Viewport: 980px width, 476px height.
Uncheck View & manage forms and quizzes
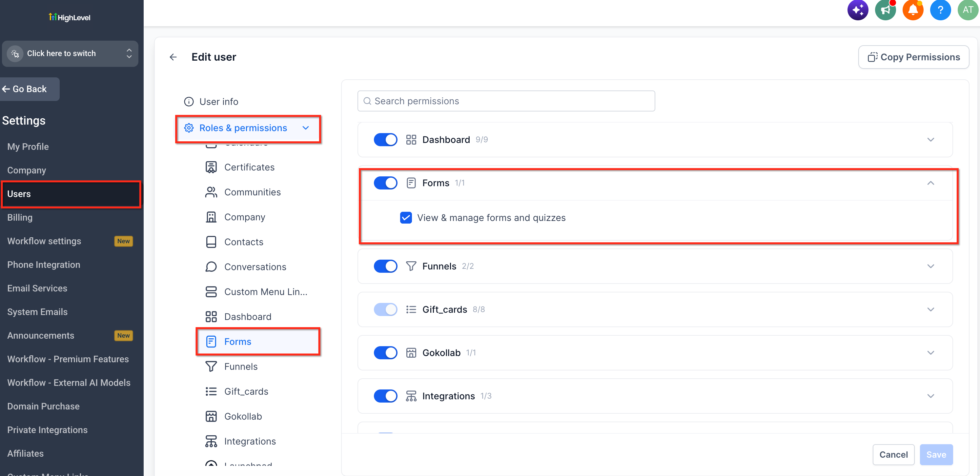pos(405,218)
